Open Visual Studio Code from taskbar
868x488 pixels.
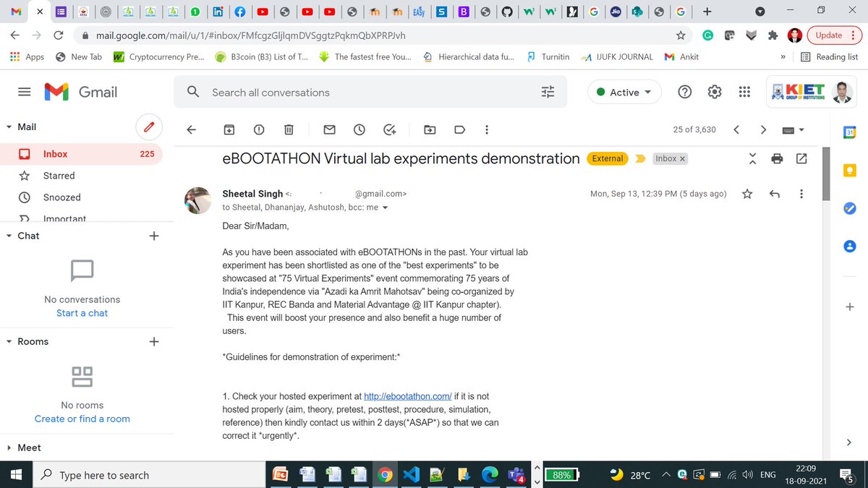(x=411, y=475)
